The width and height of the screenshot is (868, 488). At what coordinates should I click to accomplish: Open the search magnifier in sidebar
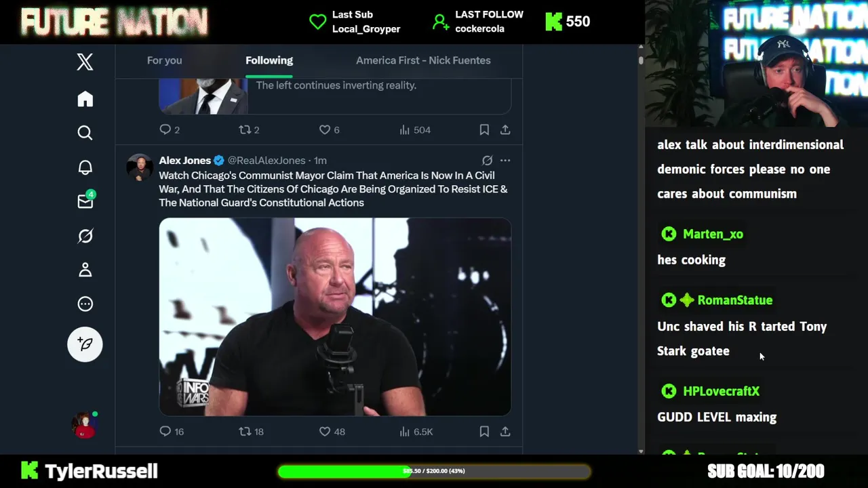pos(85,133)
